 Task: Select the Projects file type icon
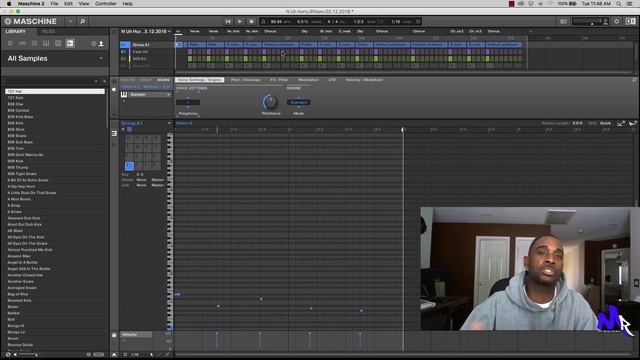click(x=10, y=43)
